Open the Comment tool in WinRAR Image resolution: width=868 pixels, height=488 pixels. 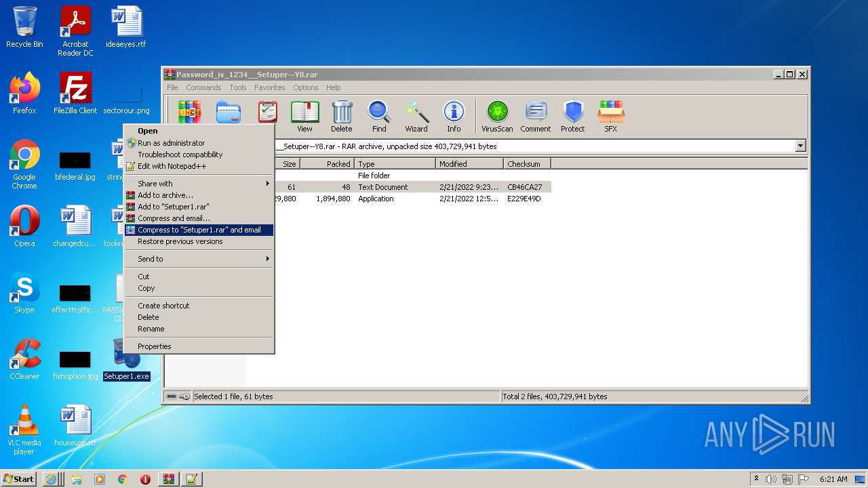pyautogui.click(x=535, y=117)
